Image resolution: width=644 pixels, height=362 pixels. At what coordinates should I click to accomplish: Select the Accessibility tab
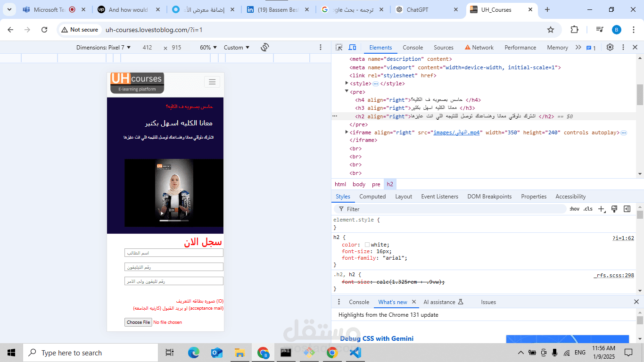[x=570, y=197]
